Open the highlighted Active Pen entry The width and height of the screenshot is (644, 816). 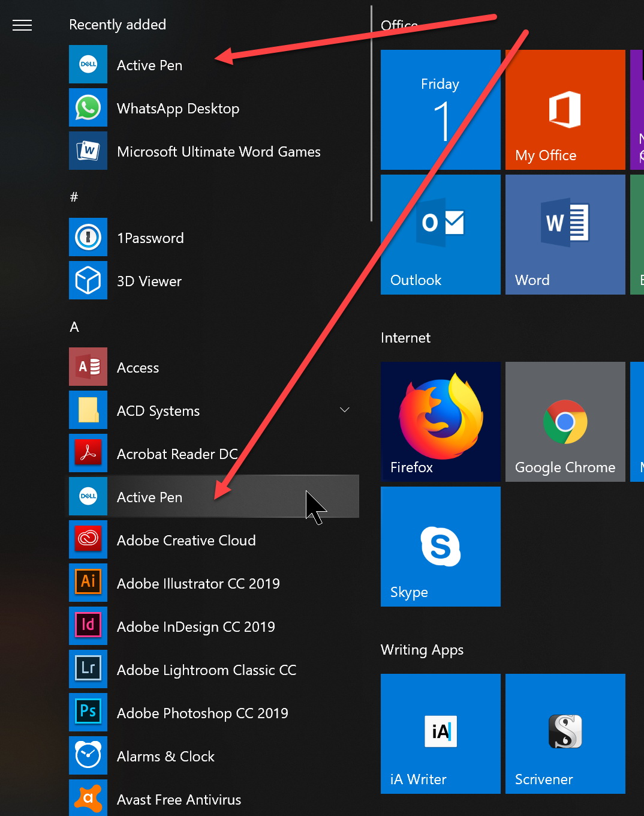213,496
